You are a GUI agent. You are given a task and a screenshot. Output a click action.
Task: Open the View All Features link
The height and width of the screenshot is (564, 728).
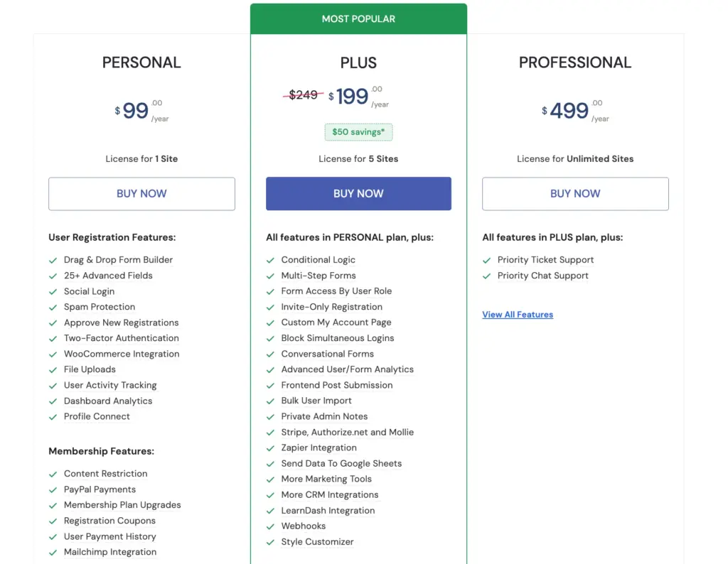coord(518,315)
